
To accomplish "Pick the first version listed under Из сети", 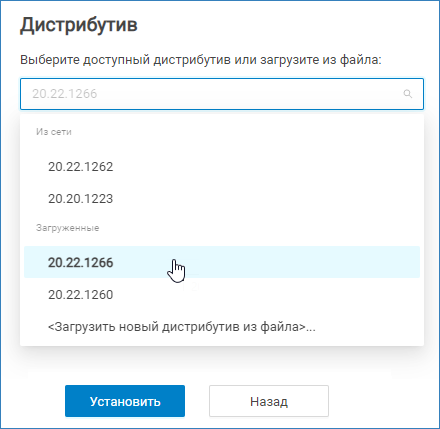I will (222, 166).
